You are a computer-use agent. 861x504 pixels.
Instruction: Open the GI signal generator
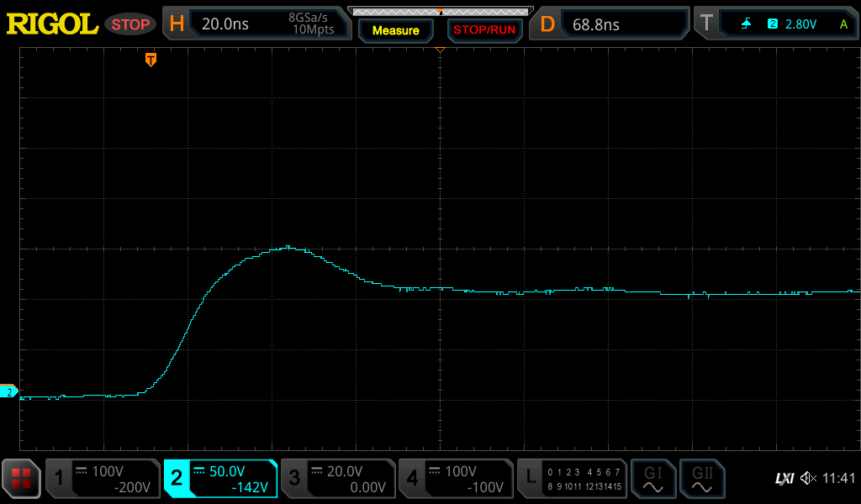[x=652, y=478]
